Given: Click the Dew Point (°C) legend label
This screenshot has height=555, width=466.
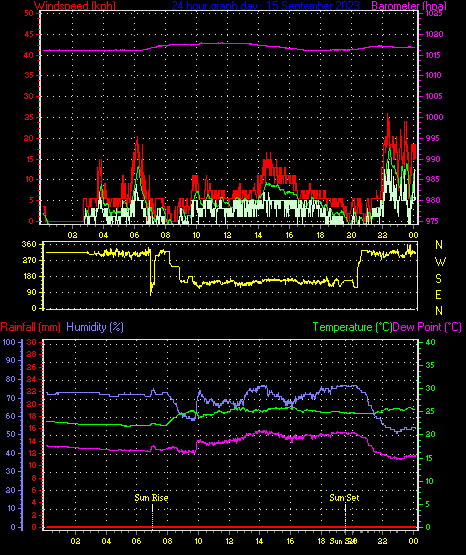Looking at the screenshot, I should click(x=427, y=327).
